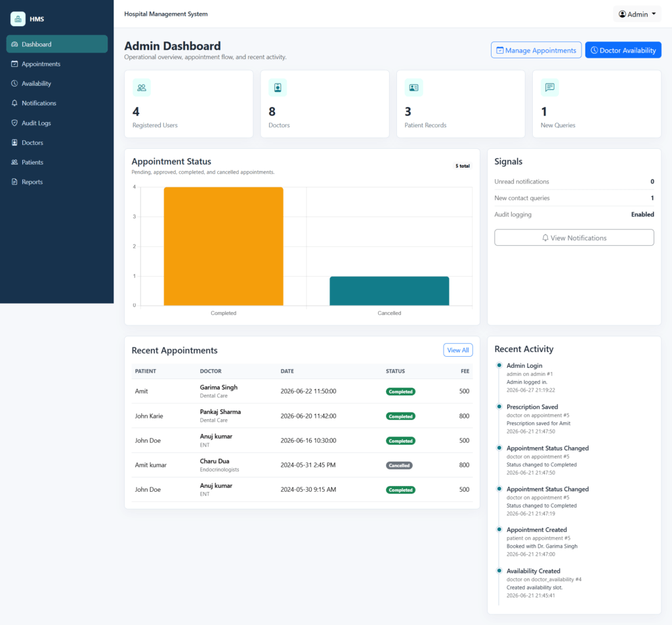672x625 pixels.
Task: Click the Admin Login activity entry
Action: 530,377
